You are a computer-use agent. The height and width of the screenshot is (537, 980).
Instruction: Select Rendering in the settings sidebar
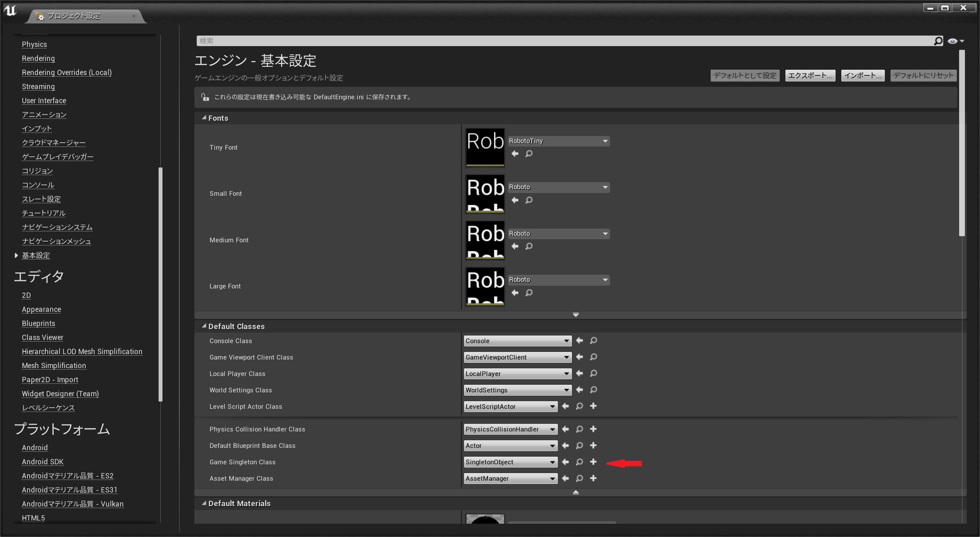[38, 58]
